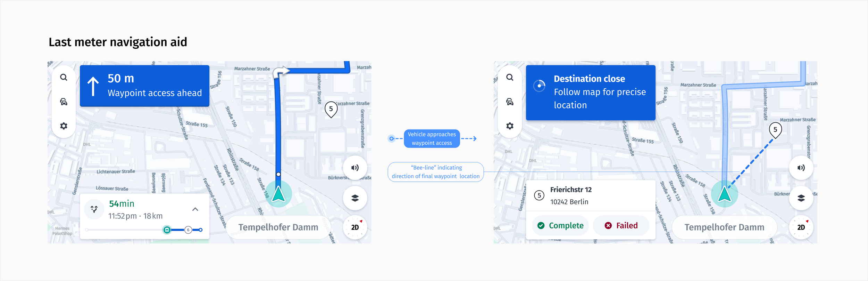Expand the 54min trip summary chevron

[195, 209]
